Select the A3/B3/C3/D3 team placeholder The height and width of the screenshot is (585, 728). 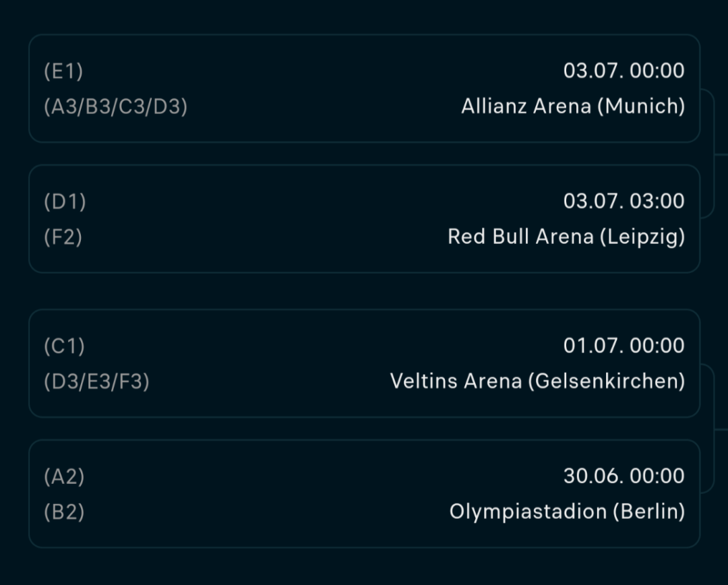click(116, 106)
